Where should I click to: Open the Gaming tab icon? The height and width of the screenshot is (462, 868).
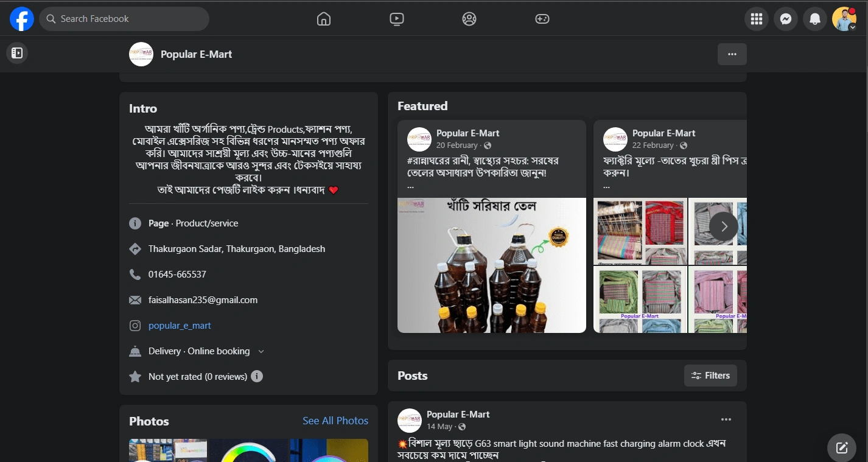(x=542, y=19)
